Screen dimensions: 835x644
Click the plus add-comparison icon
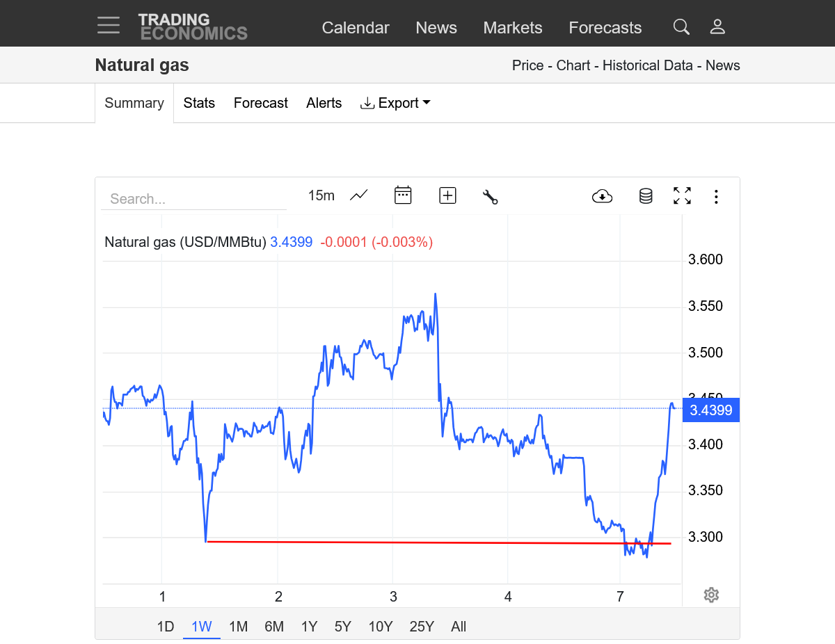tap(447, 195)
